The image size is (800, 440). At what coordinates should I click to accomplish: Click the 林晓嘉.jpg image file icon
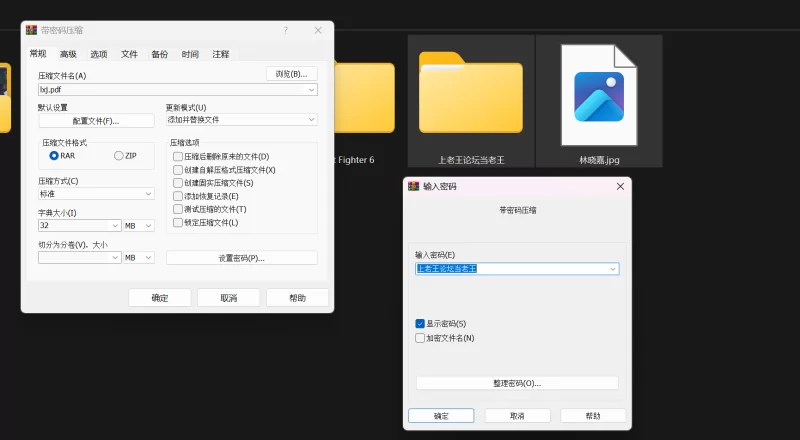pyautogui.click(x=598, y=96)
